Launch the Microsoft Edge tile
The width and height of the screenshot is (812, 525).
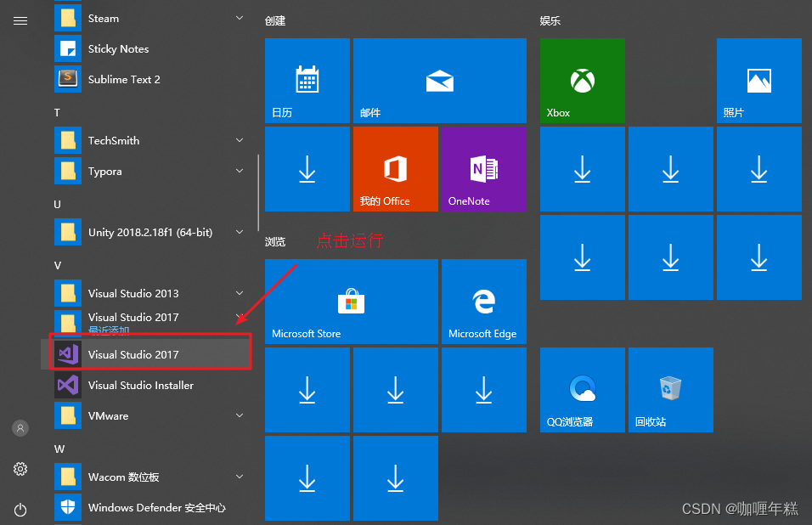point(483,302)
